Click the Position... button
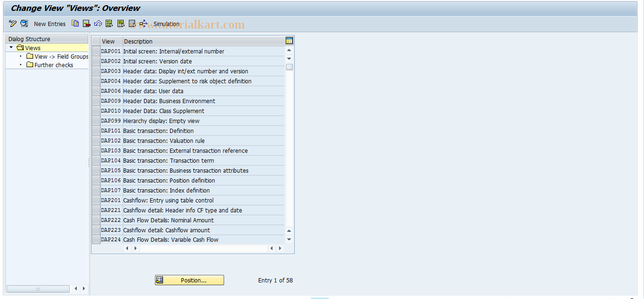 [190, 280]
